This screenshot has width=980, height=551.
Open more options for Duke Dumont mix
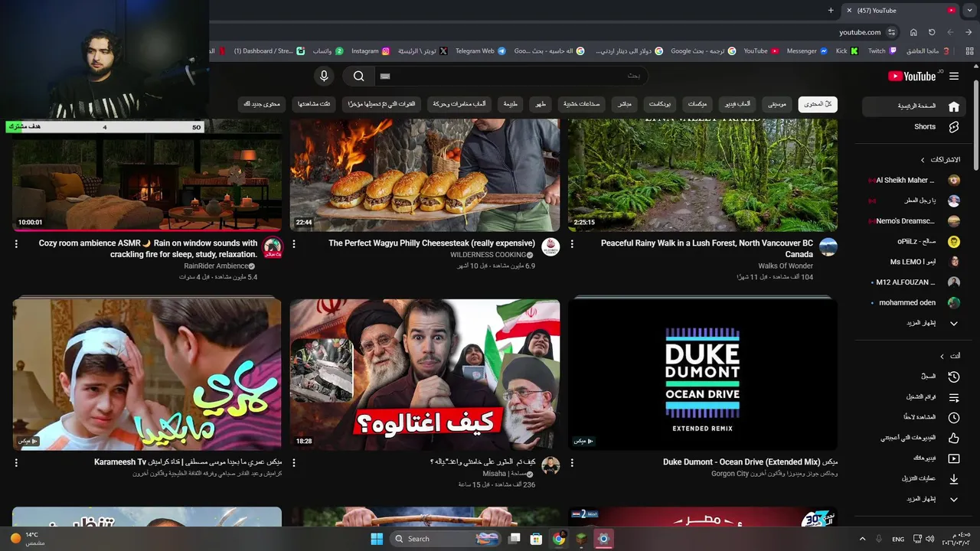[572, 463]
